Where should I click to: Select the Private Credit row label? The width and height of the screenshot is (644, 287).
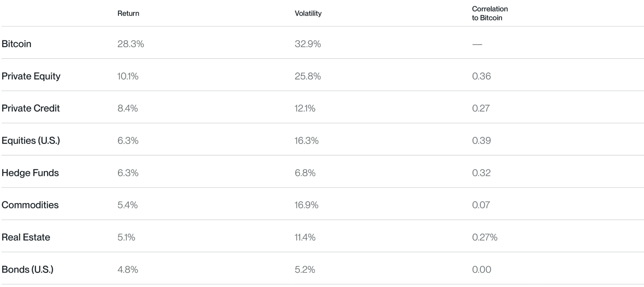pos(31,108)
